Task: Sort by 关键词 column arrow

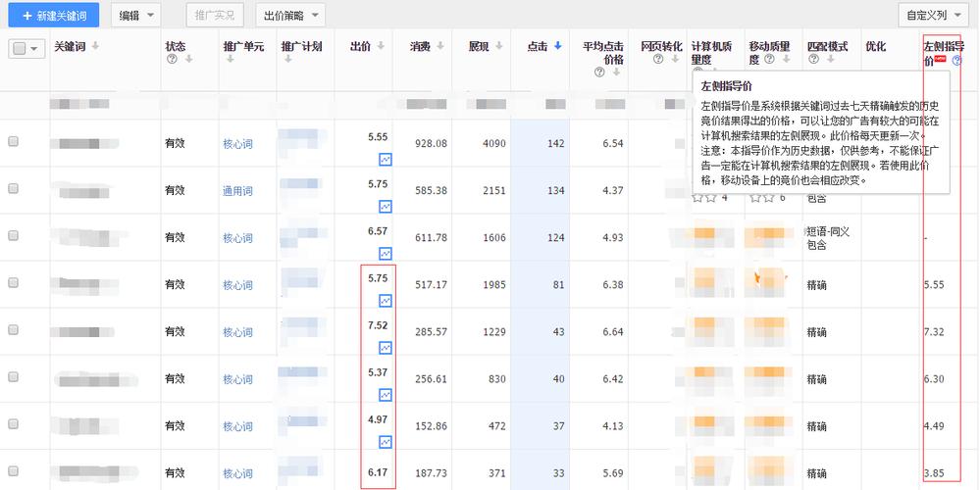Action: point(95,46)
